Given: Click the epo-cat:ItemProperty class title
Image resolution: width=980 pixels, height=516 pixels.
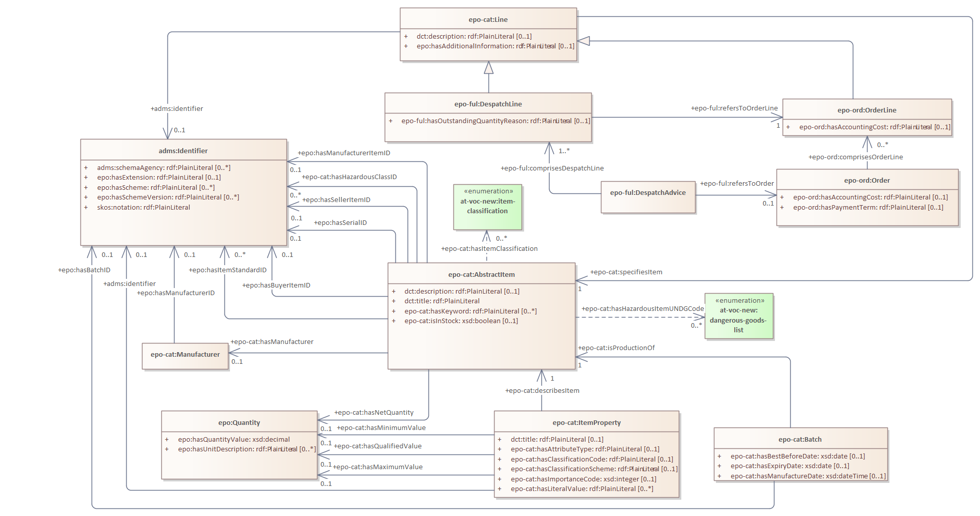Looking at the screenshot, I should (587, 423).
